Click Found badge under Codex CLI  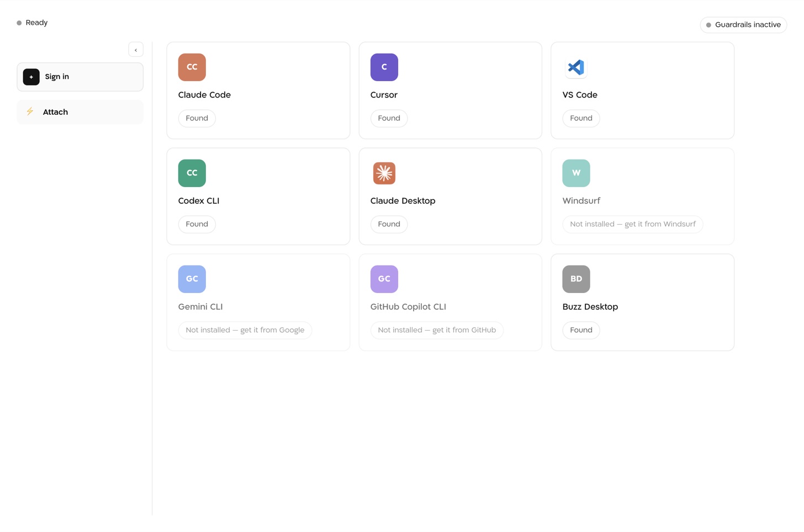pos(197,224)
